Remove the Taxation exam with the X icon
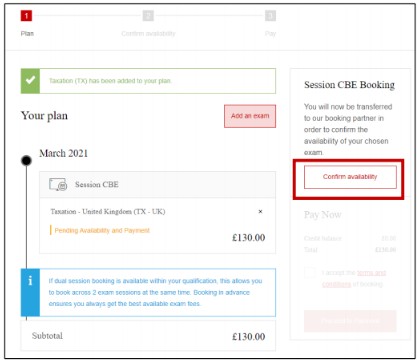419x364 pixels. pyautogui.click(x=261, y=211)
